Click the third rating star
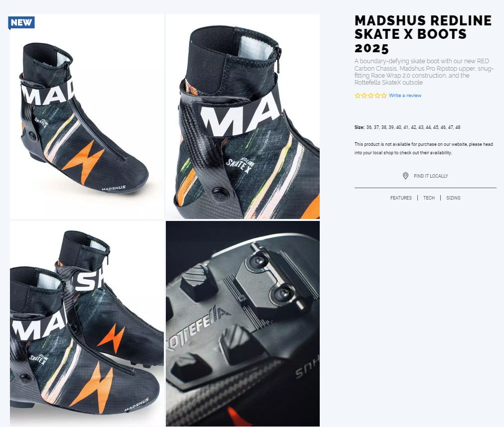 (x=371, y=96)
